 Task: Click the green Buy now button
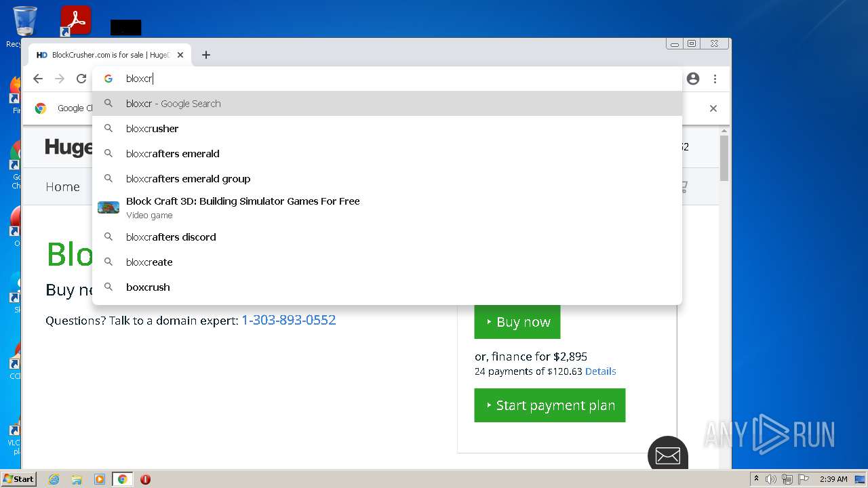517,322
